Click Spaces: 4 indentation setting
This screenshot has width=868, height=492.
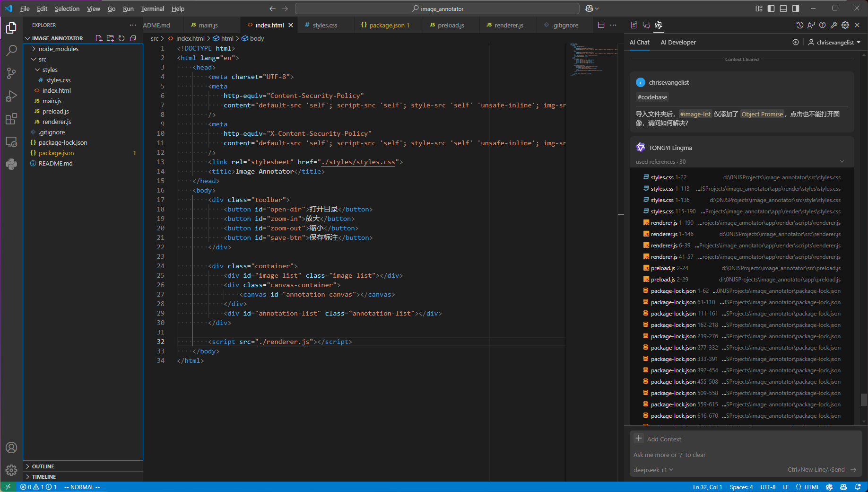point(741,487)
